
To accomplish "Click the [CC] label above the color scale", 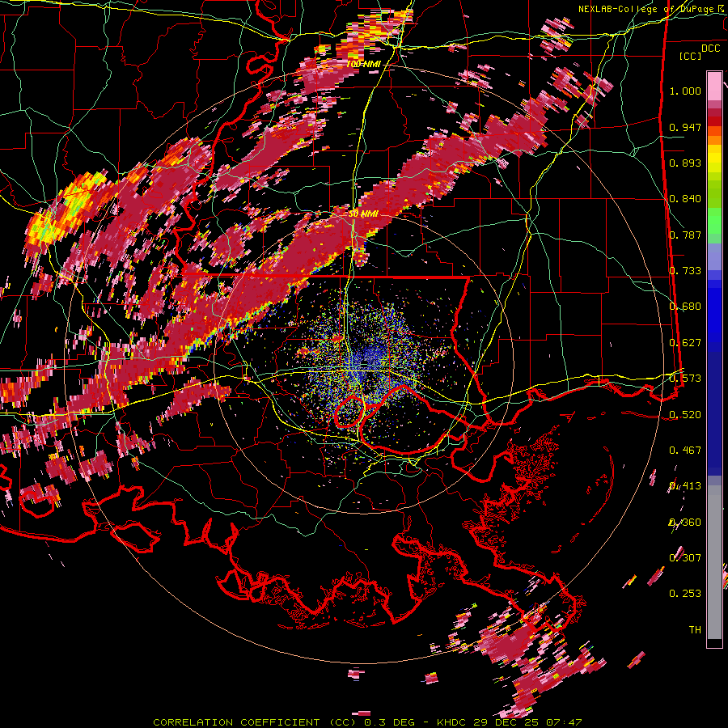I will pyautogui.click(x=691, y=56).
